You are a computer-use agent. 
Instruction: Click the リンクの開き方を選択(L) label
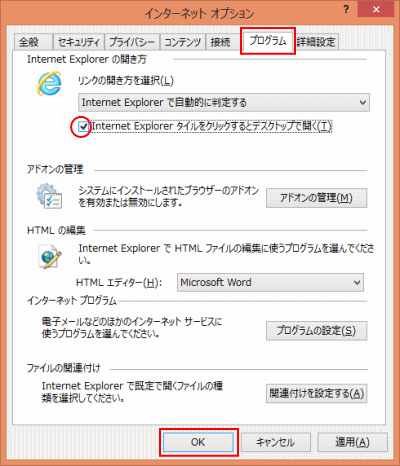point(125,81)
